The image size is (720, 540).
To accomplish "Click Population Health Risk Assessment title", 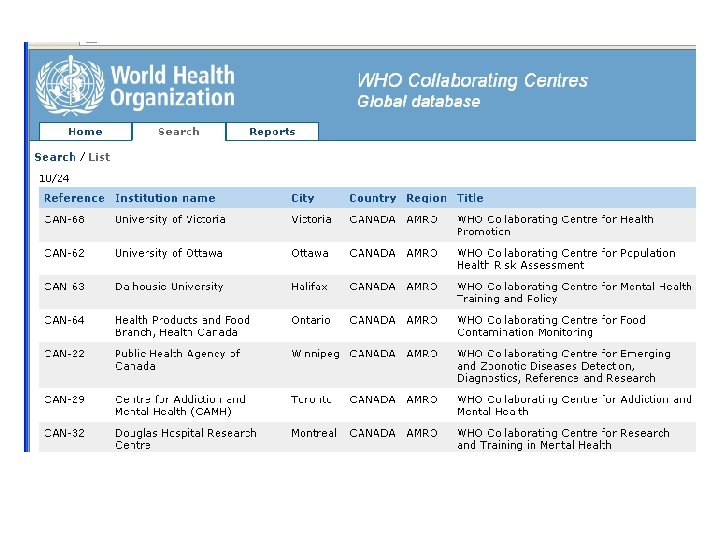I will 566,259.
